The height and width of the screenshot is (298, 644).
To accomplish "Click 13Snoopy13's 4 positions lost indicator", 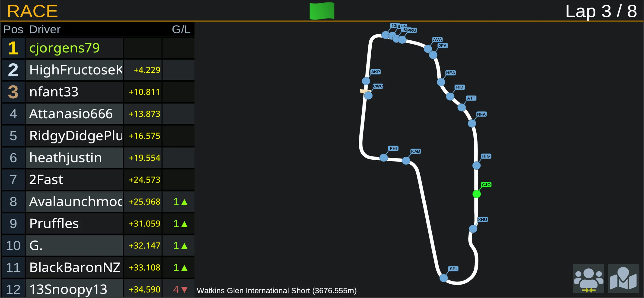I will click(180, 289).
